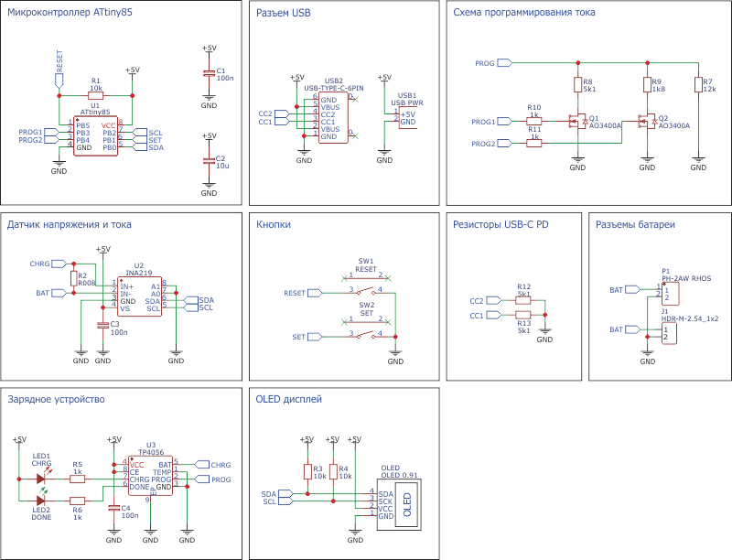Viewport: 732px width, 560px height.
Task: Click the USB-TYPE-C-6PIN connector symbol
Action: pyautogui.click(x=333, y=118)
